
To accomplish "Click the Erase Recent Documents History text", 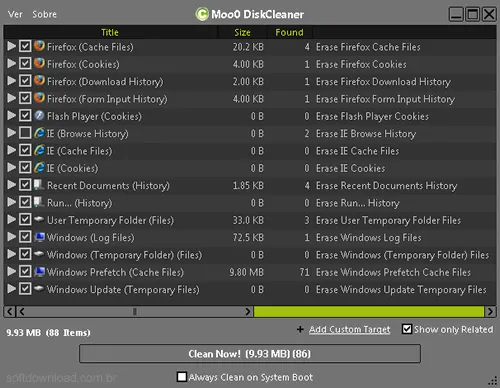I will [386, 186].
